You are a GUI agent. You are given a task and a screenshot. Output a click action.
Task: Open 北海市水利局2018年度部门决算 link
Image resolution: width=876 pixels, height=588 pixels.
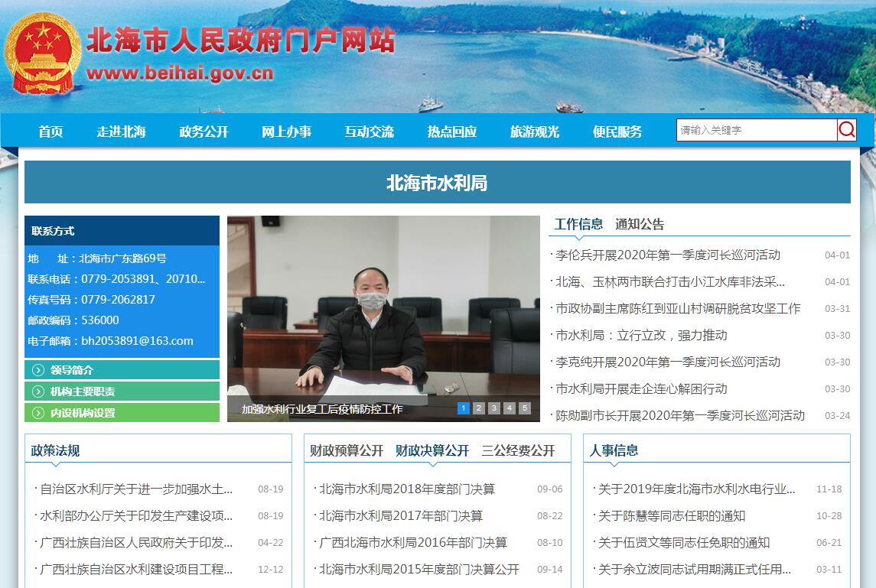(407, 489)
